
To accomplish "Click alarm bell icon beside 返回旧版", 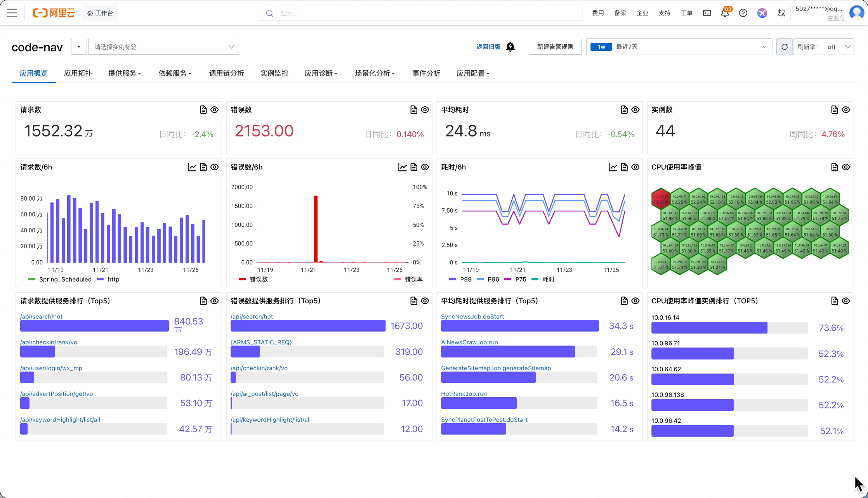I will [x=510, y=47].
